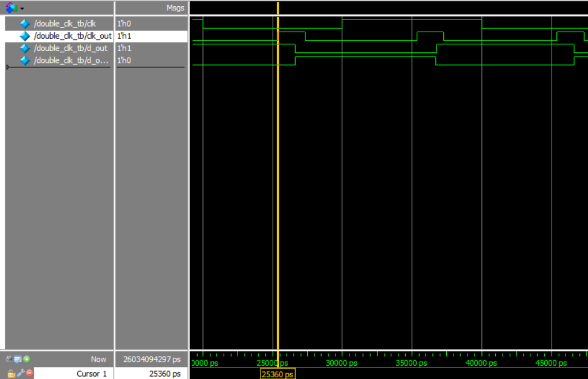Click the Now label in the cursor pane

click(98, 359)
